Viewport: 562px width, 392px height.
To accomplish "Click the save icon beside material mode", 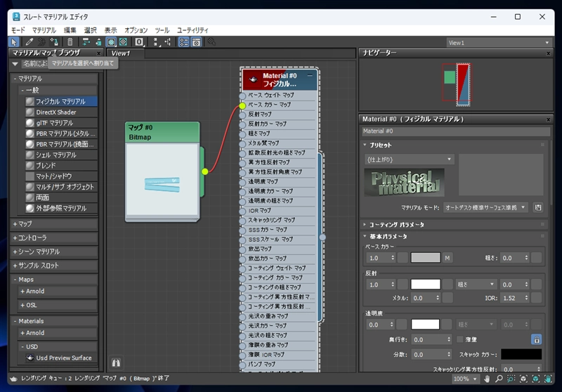I will pos(538,208).
